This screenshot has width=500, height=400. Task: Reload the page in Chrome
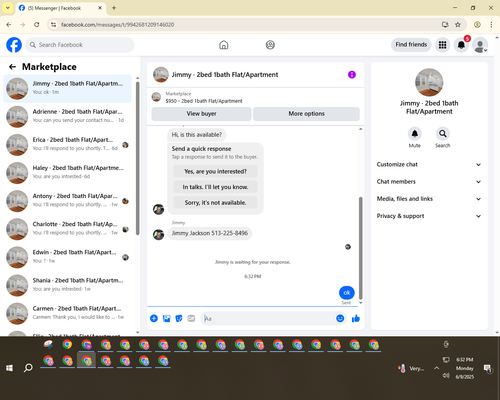(37, 25)
